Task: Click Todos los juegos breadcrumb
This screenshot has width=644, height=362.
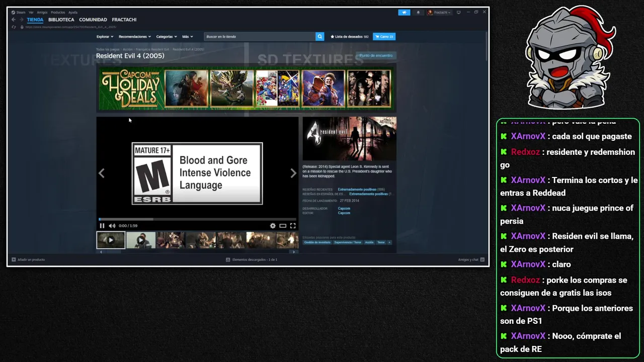Action: tap(108, 49)
